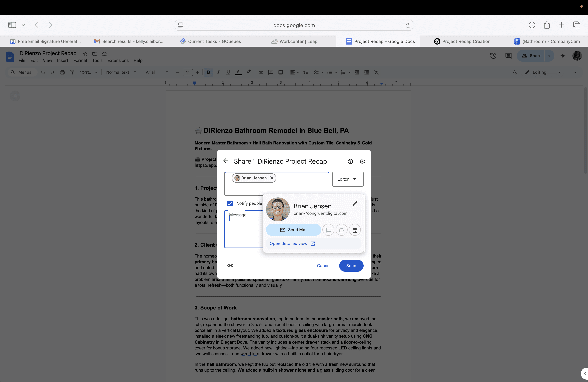
Task: Start video call with Brian Jensen
Action: tap(341, 230)
